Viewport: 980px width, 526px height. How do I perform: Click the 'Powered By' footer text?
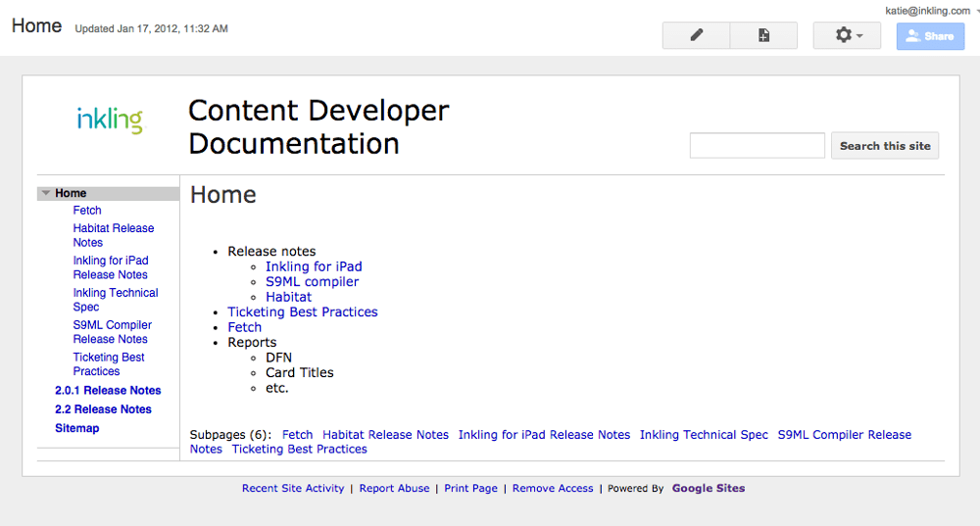click(x=636, y=489)
